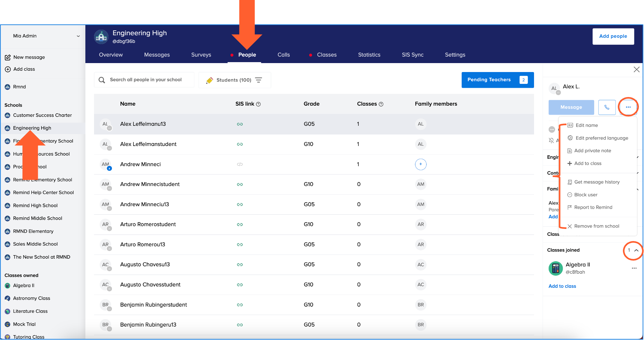Image resolution: width=644 pixels, height=340 pixels.
Task: Select Edit preferred language menu option
Action: (x=601, y=138)
